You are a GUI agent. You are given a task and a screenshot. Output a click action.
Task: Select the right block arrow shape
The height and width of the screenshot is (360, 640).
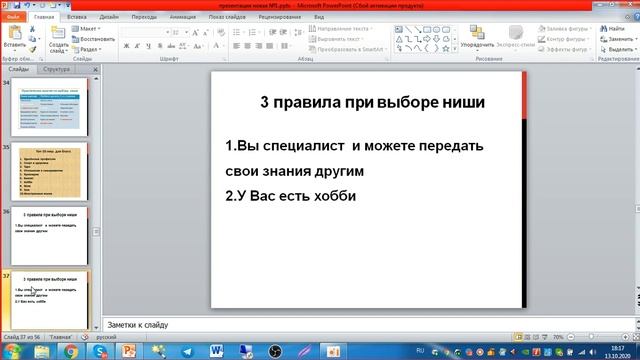tap(427, 39)
